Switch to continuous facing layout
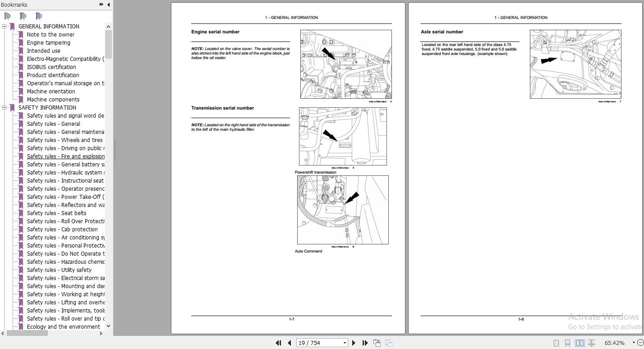Viewport: 644px width, 349px height. click(592, 343)
